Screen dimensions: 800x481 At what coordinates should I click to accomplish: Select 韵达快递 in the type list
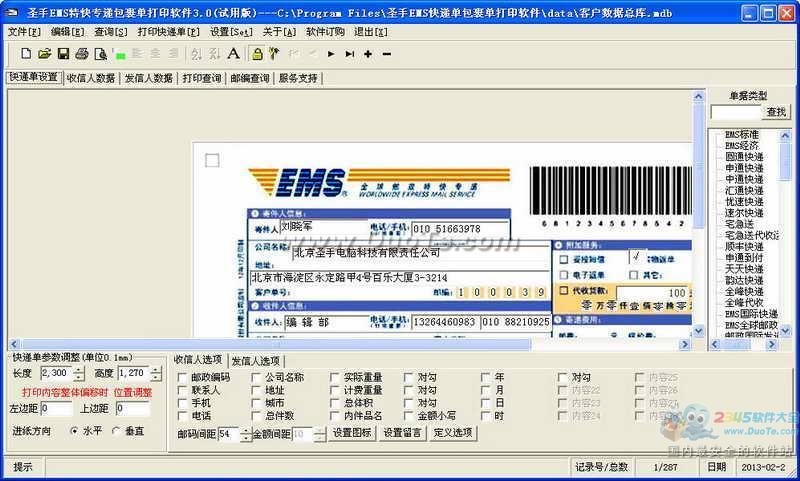(744, 280)
